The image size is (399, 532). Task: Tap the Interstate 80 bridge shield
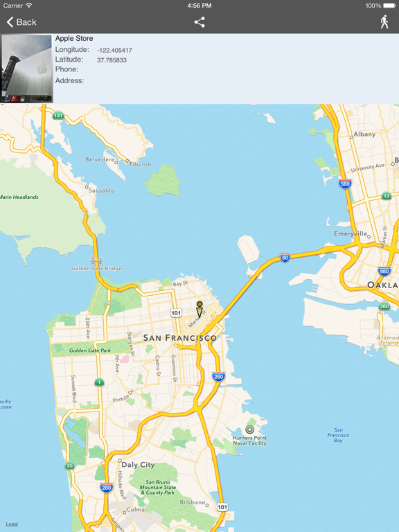coord(285,258)
